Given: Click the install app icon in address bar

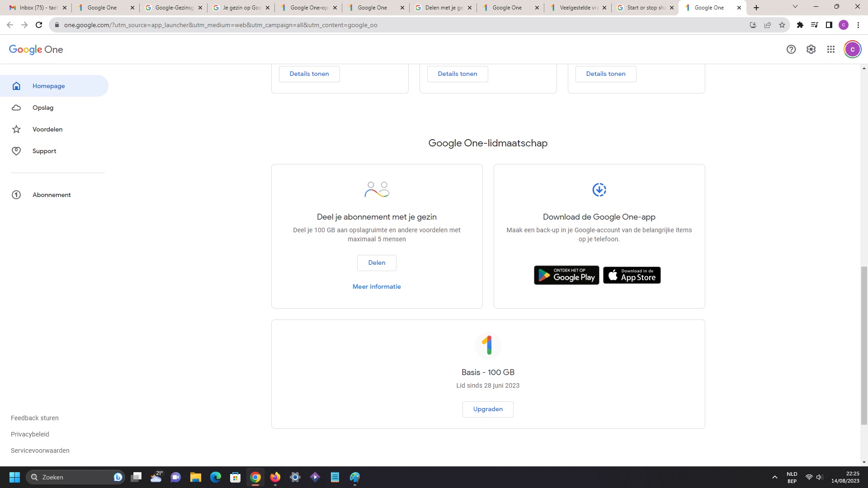Looking at the screenshot, I should coord(753,25).
